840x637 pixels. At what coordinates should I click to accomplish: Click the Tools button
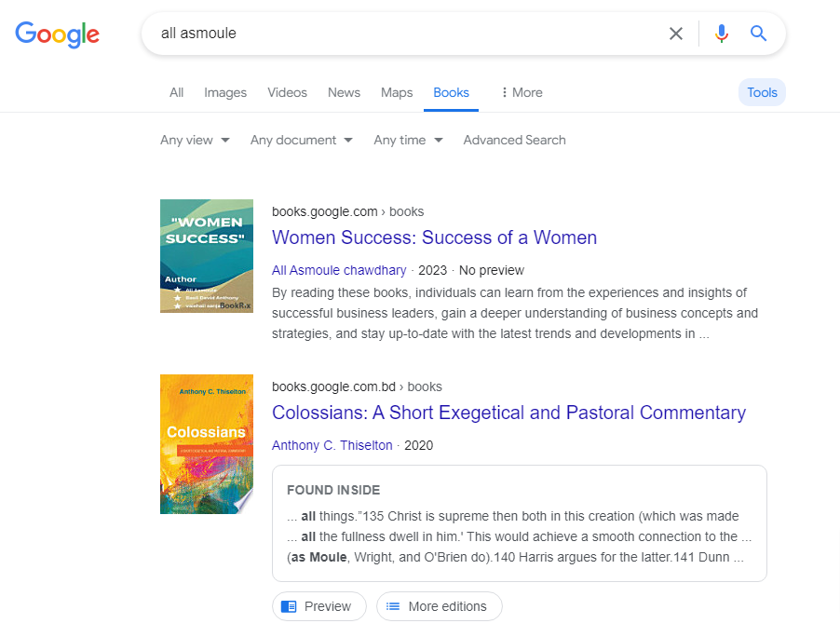click(762, 92)
